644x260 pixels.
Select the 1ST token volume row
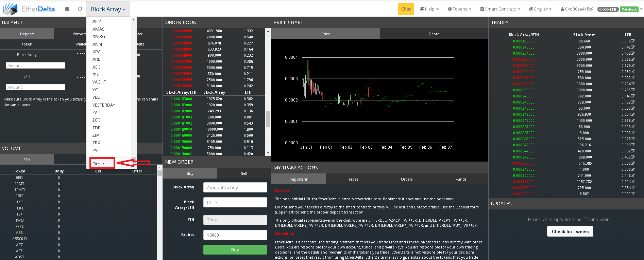click(x=78, y=214)
